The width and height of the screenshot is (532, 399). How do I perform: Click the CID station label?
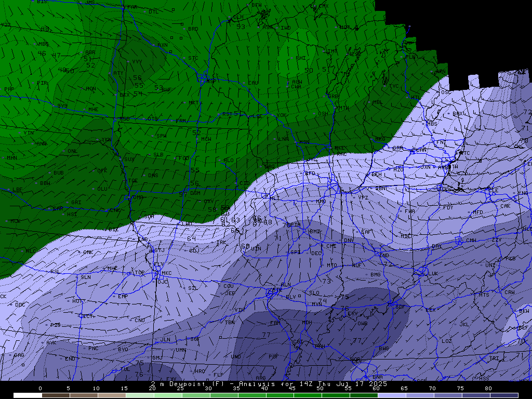[244, 183]
